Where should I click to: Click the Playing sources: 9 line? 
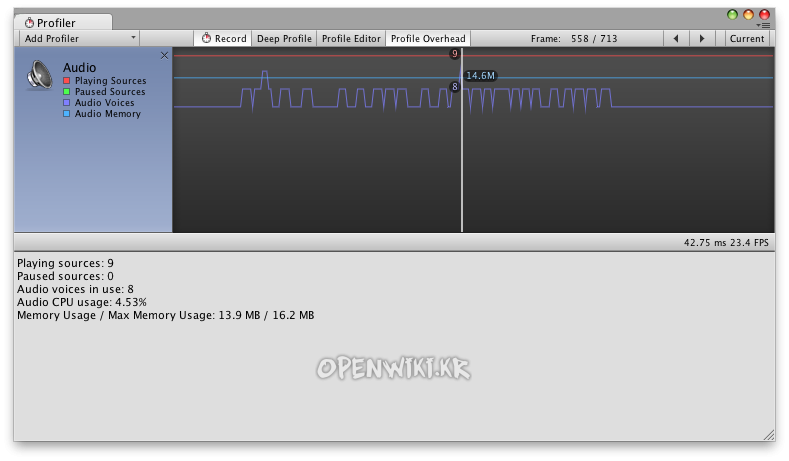tap(65, 263)
